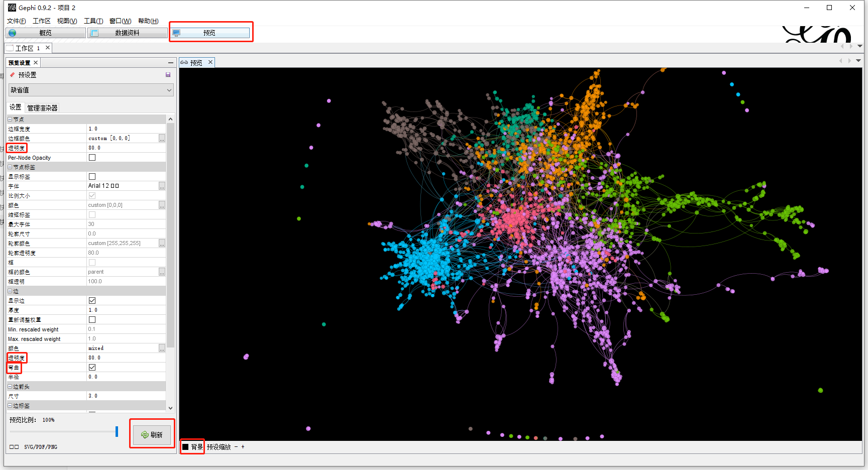
Task: Click the red pencil preset icon
Action: click(13, 74)
